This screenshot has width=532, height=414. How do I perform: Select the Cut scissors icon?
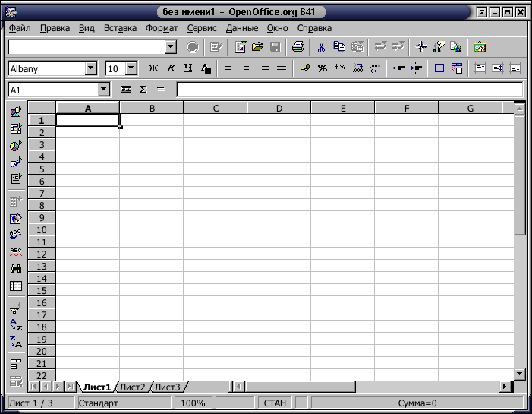pyautogui.click(x=321, y=47)
